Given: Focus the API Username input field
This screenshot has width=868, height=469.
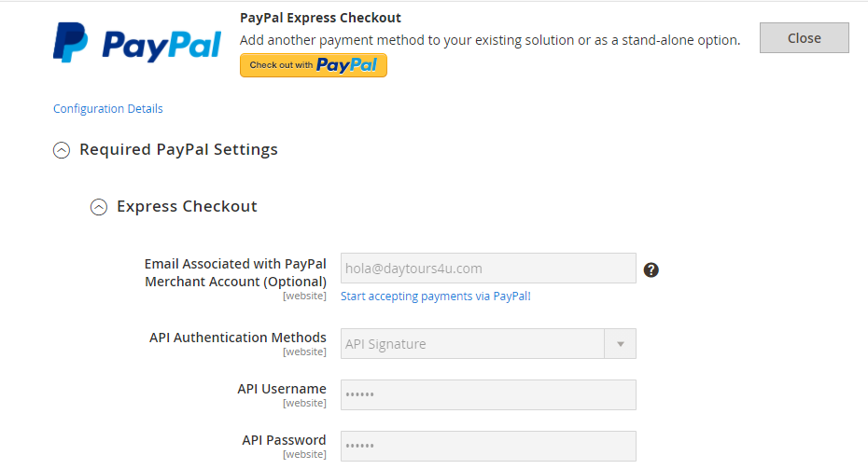Looking at the screenshot, I should click(x=488, y=394).
